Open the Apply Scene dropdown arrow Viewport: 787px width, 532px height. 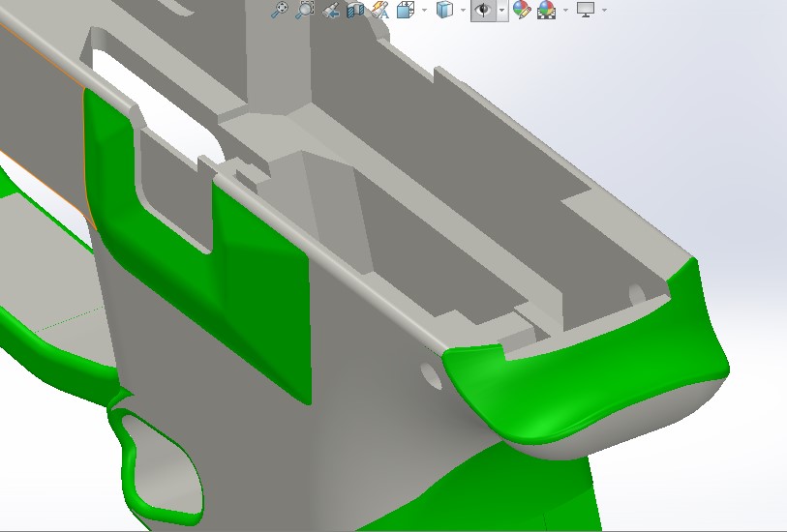[x=565, y=10]
